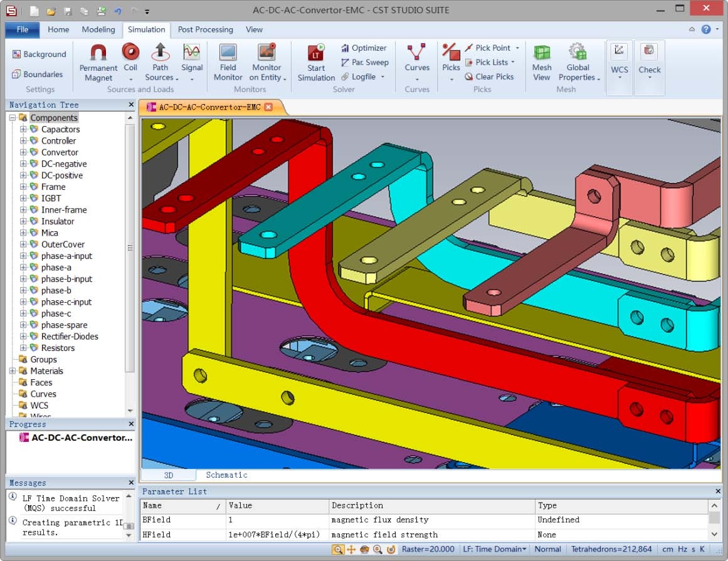The width and height of the screenshot is (728, 561).
Task: Close the Progress panel
Action: point(131,424)
